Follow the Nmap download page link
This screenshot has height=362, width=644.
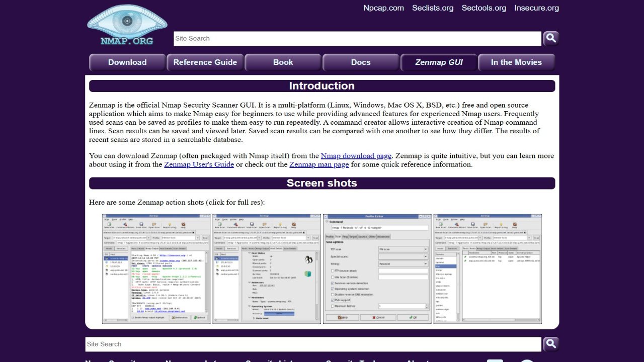356,156
